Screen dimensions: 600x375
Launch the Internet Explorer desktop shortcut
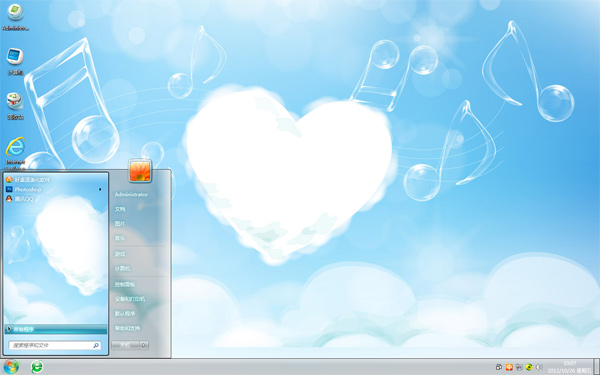[15, 152]
